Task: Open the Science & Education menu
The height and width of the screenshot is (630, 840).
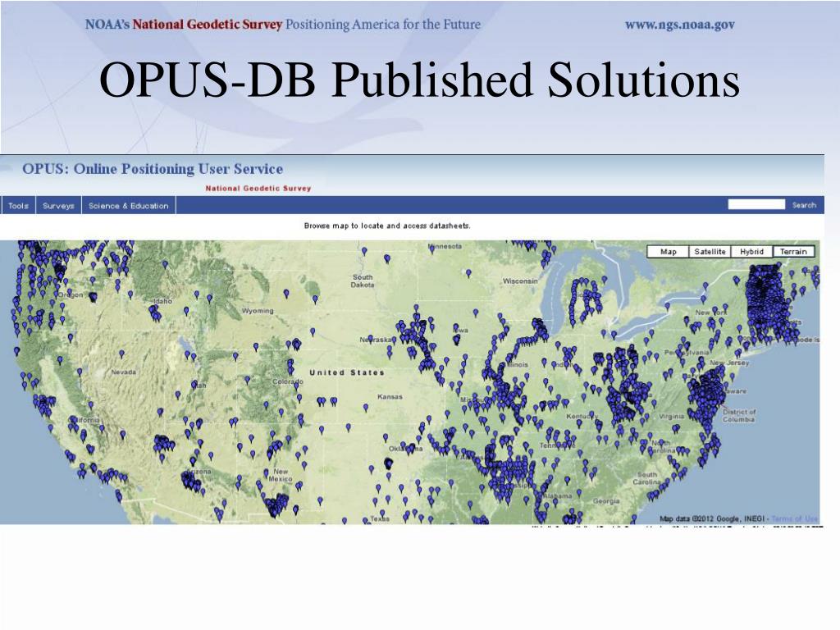Action: point(129,206)
